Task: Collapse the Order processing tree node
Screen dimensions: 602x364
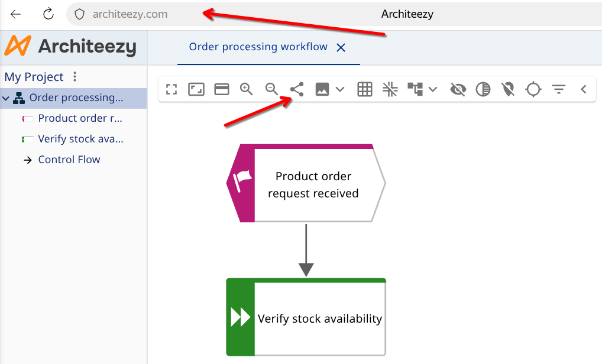Action: pos(7,98)
